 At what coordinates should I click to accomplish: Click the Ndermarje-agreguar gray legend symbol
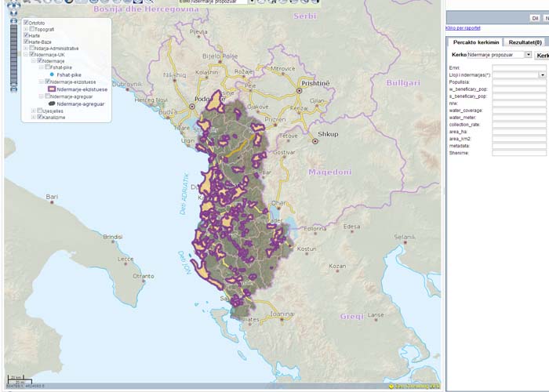click(x=52, y=103)
